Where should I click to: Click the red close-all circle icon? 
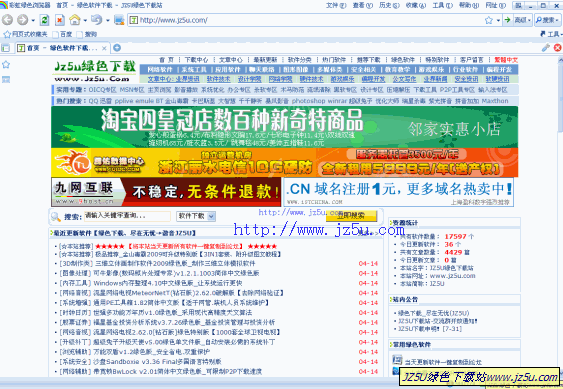557,47
